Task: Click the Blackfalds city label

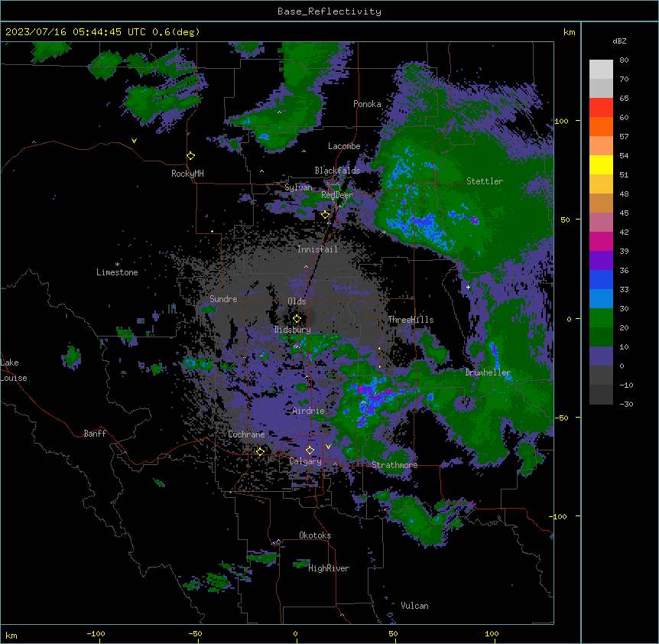Action: tap(337, 171)
